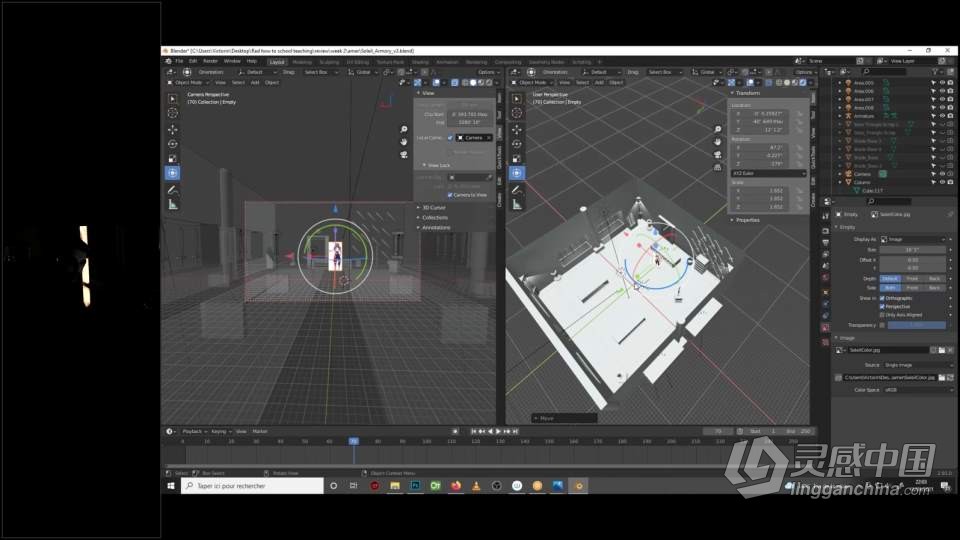Switch right viewport to rendered shading
This screenshot has height=540, width=960.
pos(803,82)
